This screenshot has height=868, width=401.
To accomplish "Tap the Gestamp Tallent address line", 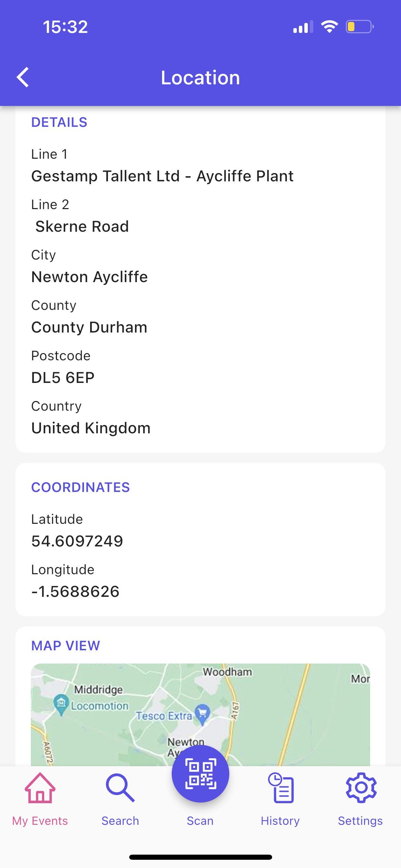I will tap(162, 176).
